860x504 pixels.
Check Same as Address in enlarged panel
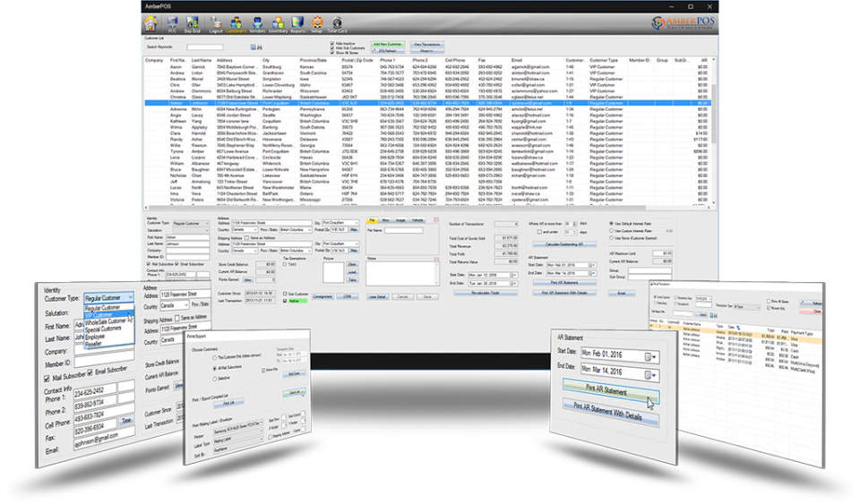point(177,319)
